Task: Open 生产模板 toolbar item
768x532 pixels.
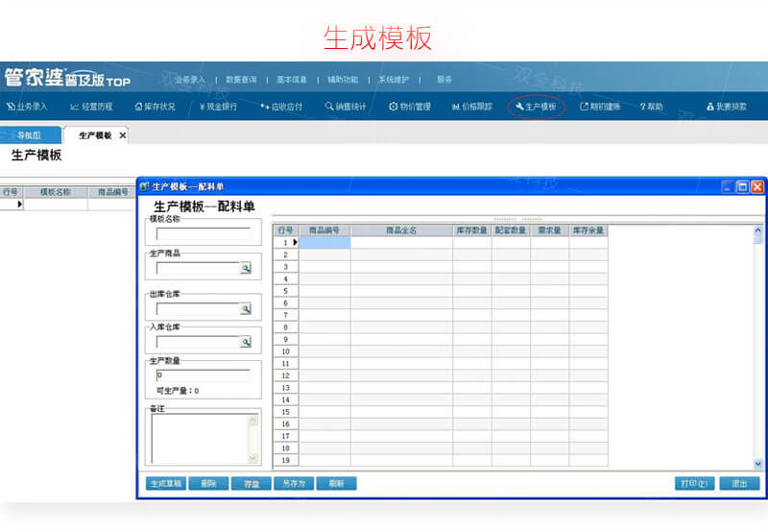Action: pyautogui.click(x=536, y=107)
